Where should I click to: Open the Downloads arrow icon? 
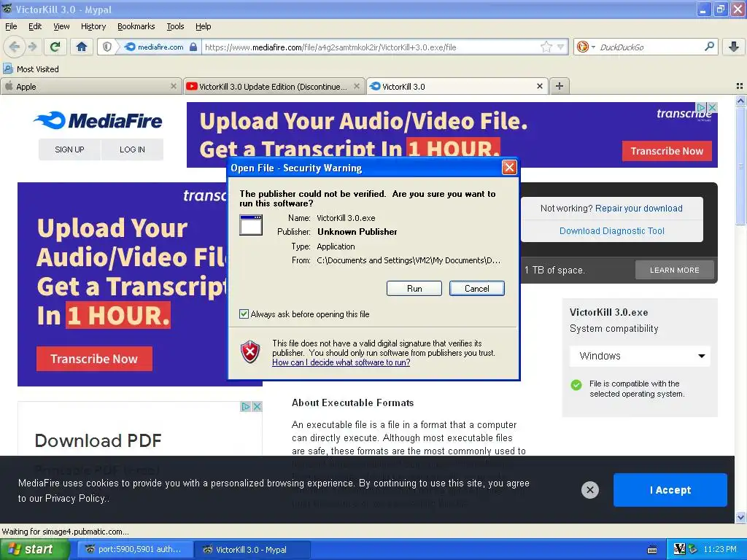(734, 47)
